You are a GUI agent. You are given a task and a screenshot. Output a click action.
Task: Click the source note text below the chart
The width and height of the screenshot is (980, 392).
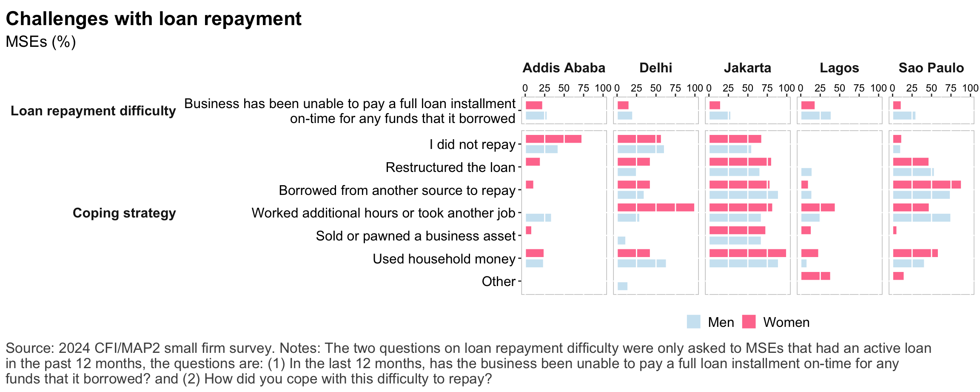[x=468, y=363]
